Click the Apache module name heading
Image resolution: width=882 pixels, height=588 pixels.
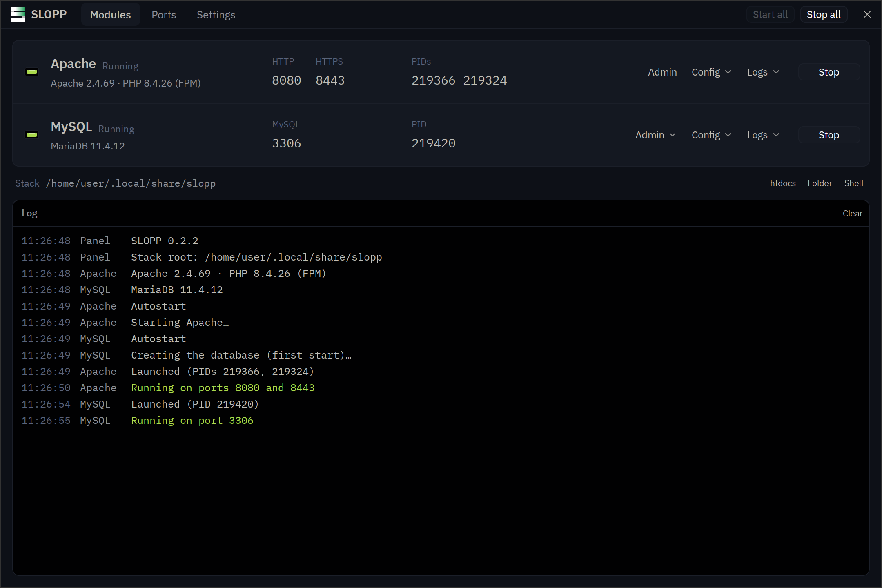73,64
